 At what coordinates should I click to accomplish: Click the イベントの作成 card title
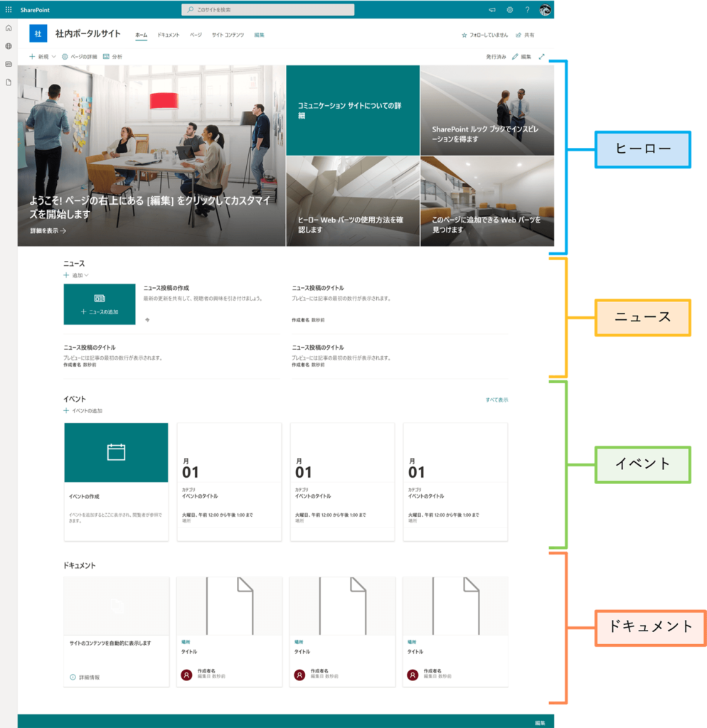click(84, 496)
